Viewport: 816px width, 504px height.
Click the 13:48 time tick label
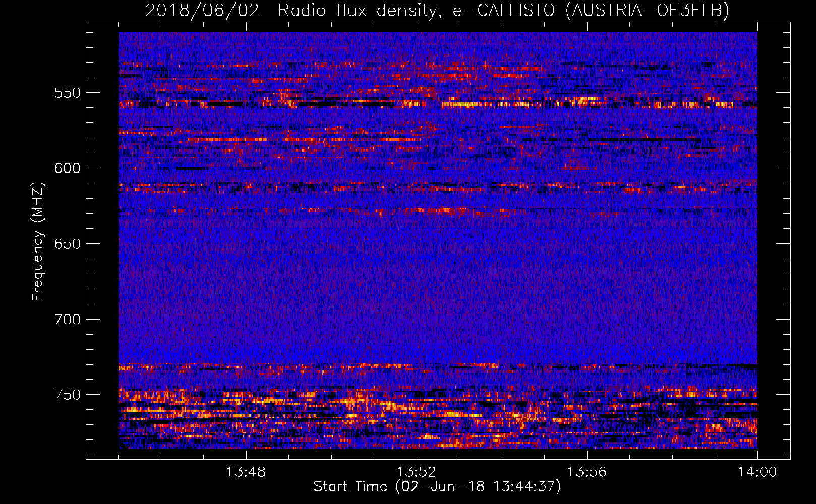246,472
